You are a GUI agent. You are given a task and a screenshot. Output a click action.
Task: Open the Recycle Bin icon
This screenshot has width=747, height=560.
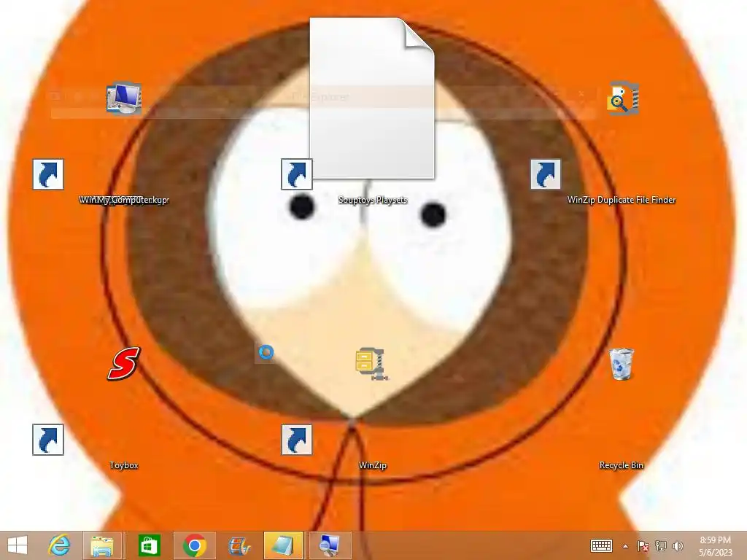622,365
